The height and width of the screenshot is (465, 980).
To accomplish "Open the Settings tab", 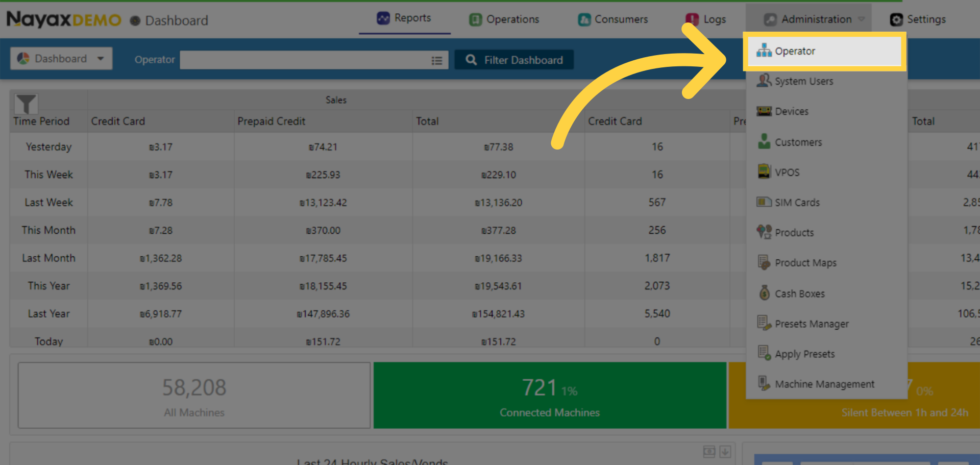I will click(918, 19).
